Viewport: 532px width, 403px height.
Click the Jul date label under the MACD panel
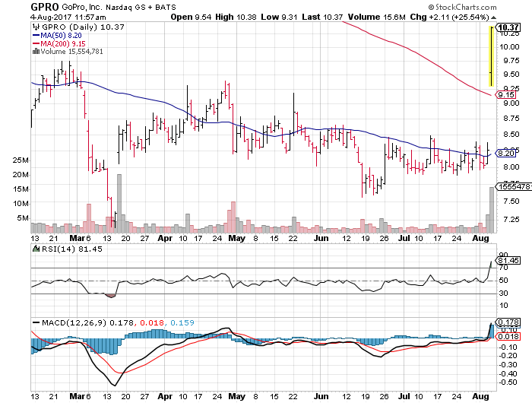[404, 396]
